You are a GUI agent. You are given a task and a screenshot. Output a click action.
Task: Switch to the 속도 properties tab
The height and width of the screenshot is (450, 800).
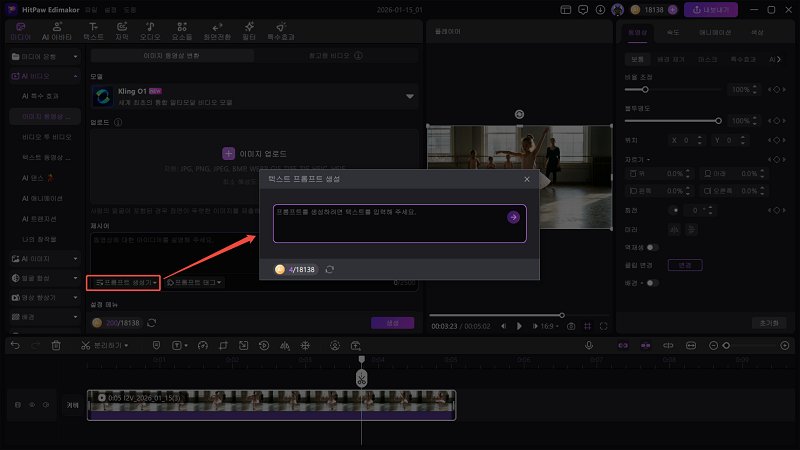pyautogui.click(x=675, y=31)
